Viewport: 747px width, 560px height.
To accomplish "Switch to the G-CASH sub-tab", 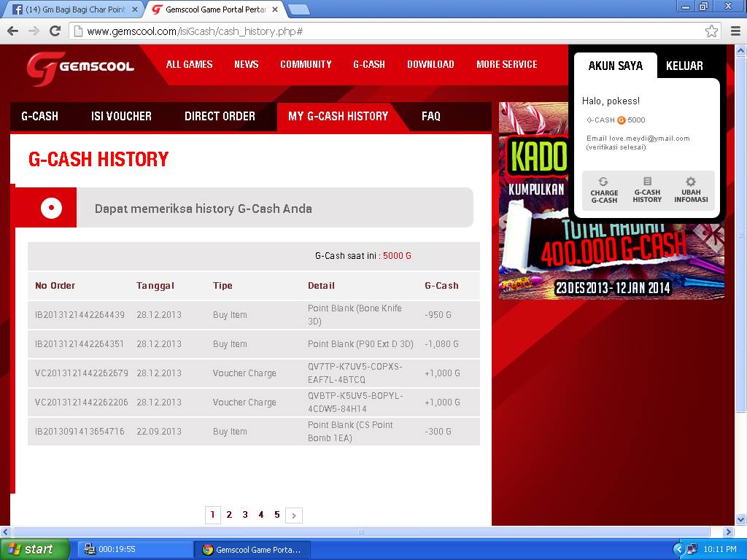I will tap(40, 116).
